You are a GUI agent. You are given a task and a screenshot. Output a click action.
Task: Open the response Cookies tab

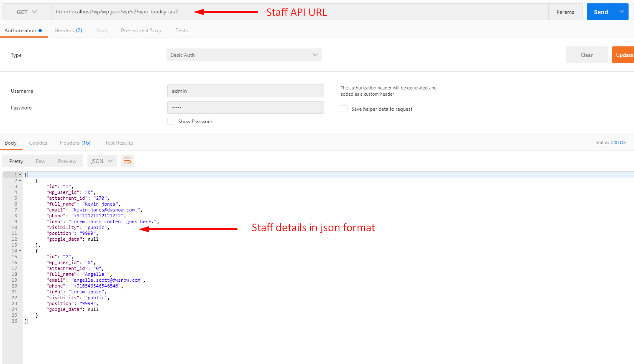(38, 143)
